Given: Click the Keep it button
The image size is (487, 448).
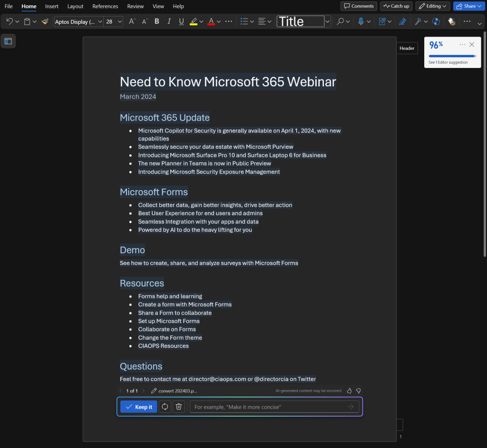Looking at the screenshot, I should click(x=138, y=407).
